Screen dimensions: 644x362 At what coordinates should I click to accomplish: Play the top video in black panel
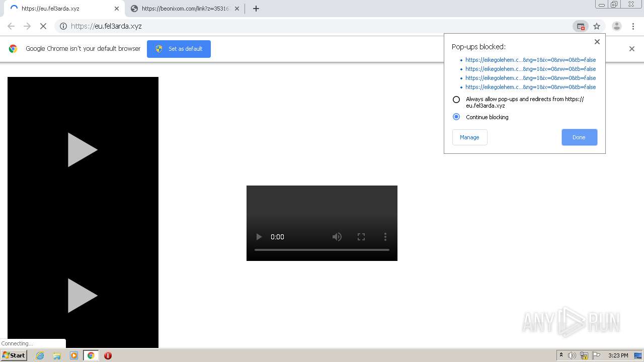[82, 150]
